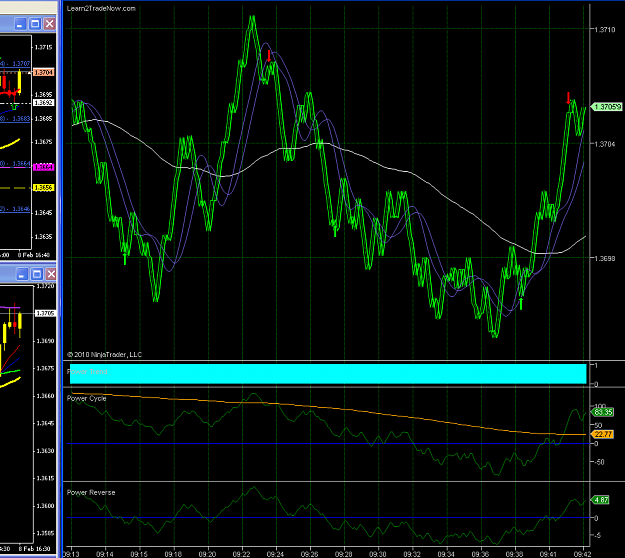Screen dimensions: 625x558
Task: Click the 1.3600 axis label in lower-left window
Action: (x=45, y=505)
